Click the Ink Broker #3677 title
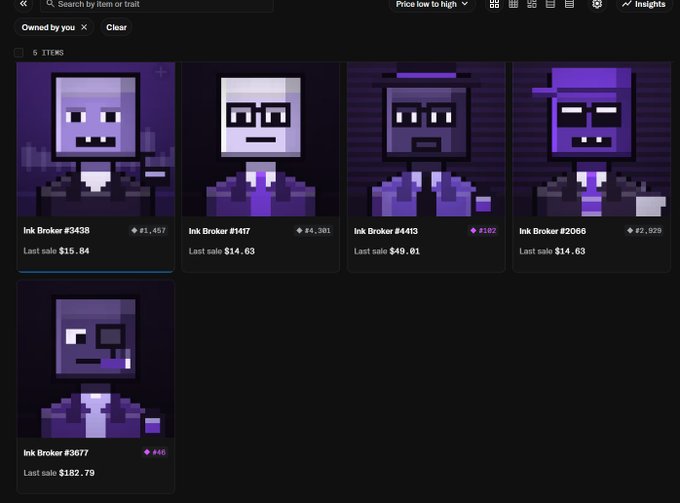 pyautogui.click(x=56, y=453)
